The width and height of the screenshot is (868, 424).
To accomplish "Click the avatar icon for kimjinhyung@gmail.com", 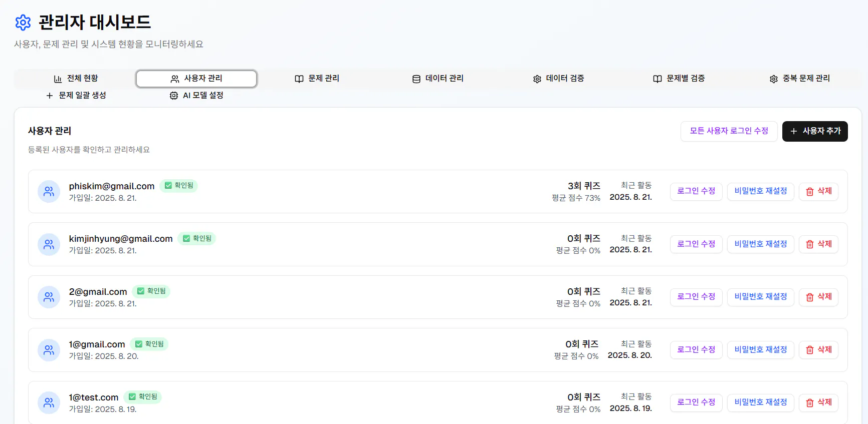I will click(49, 244).
